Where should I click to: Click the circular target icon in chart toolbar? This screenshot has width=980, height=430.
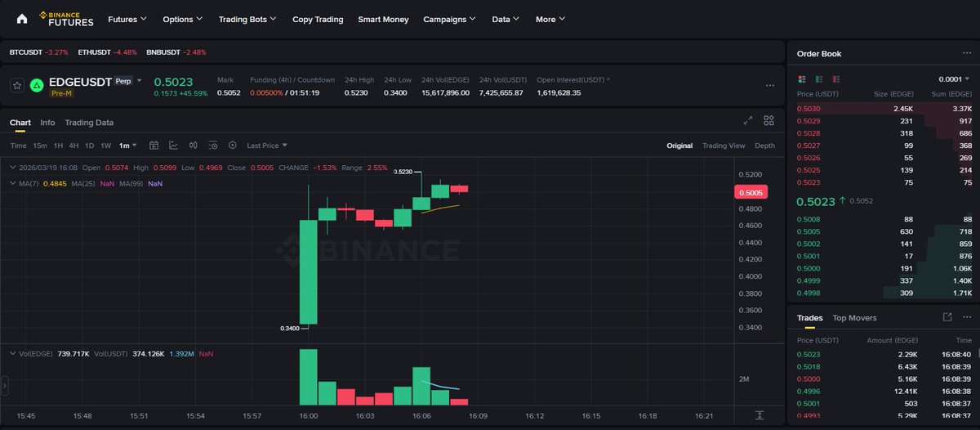233,146
